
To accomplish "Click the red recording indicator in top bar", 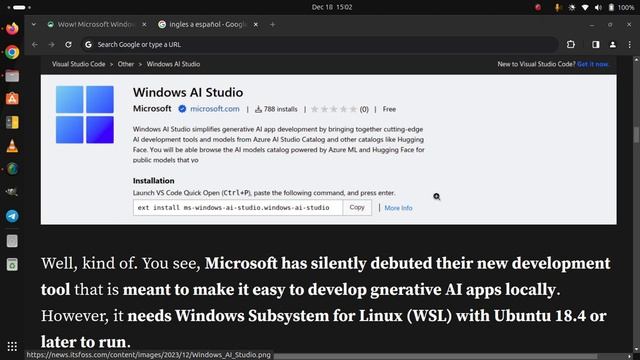I will click(x=538, y=7).
